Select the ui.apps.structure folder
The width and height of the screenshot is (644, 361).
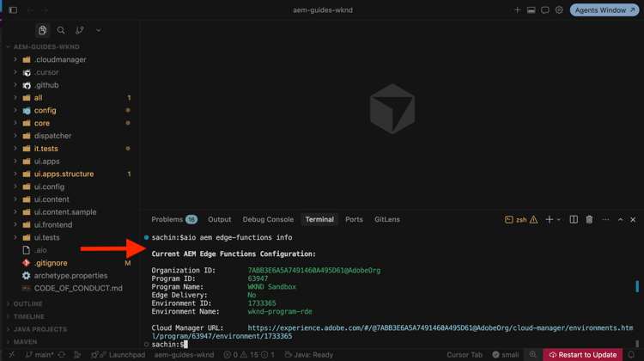coord(64,174)
